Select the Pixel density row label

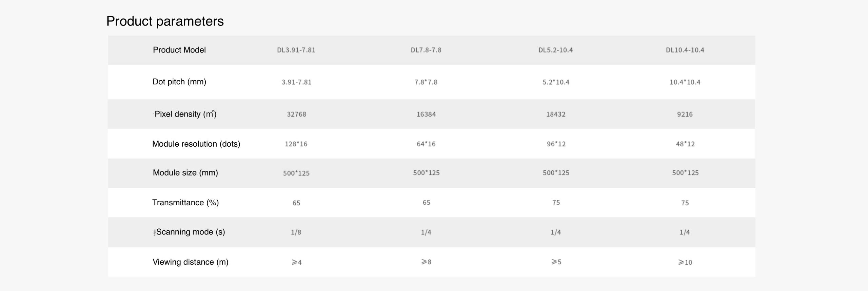(x=185, y=114)
